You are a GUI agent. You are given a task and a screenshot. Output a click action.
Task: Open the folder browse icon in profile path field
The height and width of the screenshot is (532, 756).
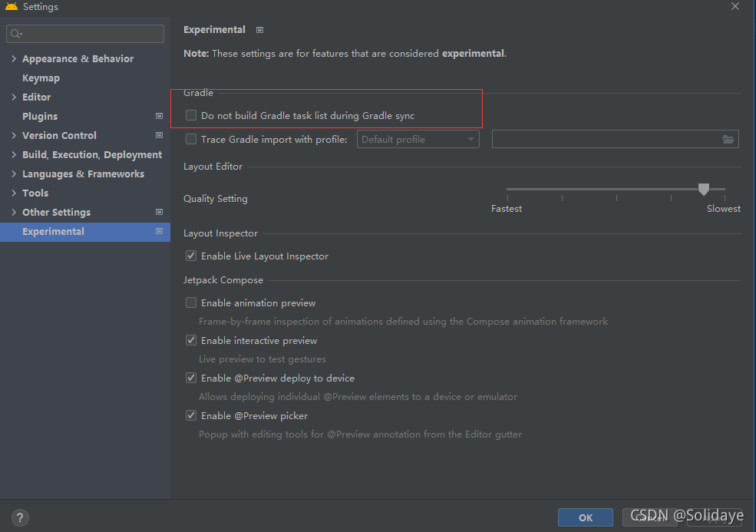click(728, 140)
